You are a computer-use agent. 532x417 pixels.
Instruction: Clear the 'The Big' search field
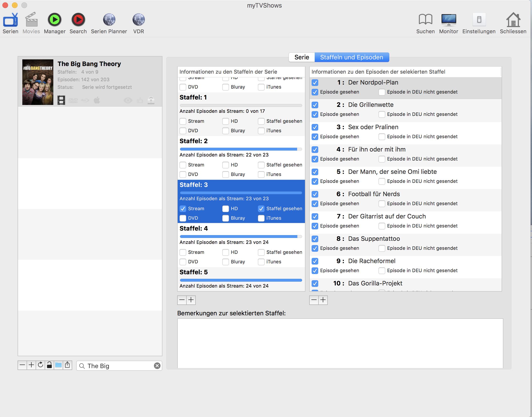[157, 365]
